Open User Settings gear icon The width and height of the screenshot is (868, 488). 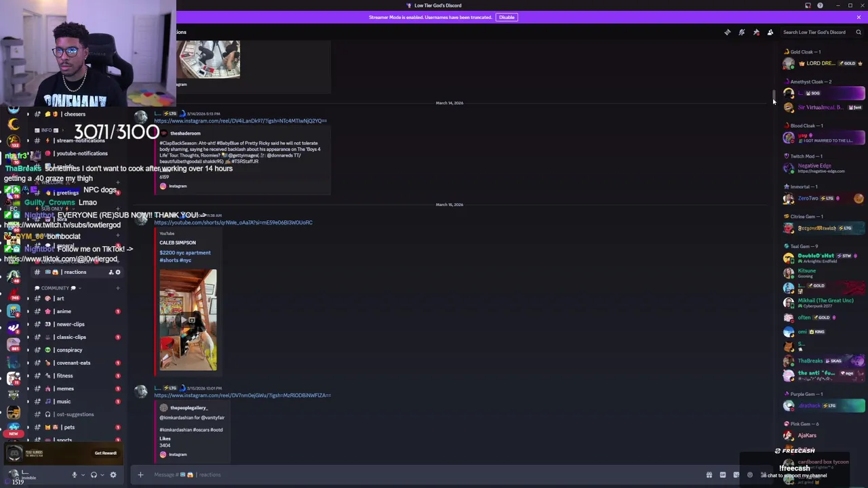click(x=113, y=474)
